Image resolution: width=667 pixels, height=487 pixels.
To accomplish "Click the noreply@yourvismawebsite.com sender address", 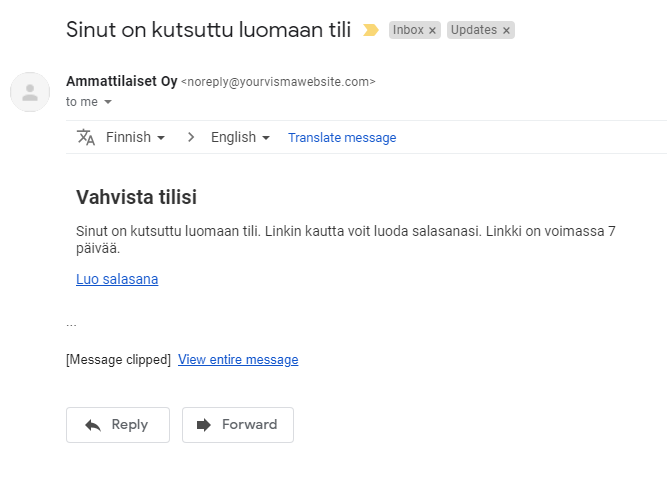I will click(278, 82).
